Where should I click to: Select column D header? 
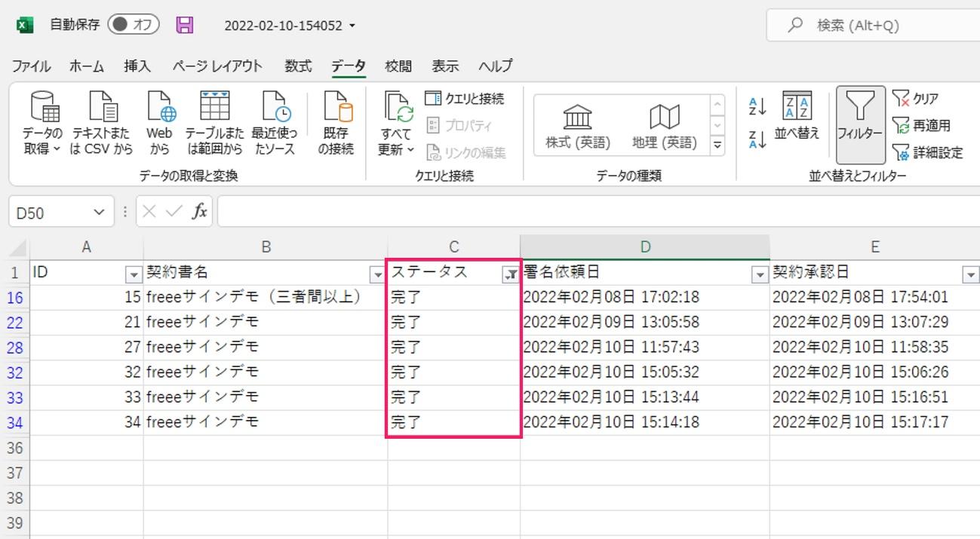pyautogui.click(x=645, y=247)
